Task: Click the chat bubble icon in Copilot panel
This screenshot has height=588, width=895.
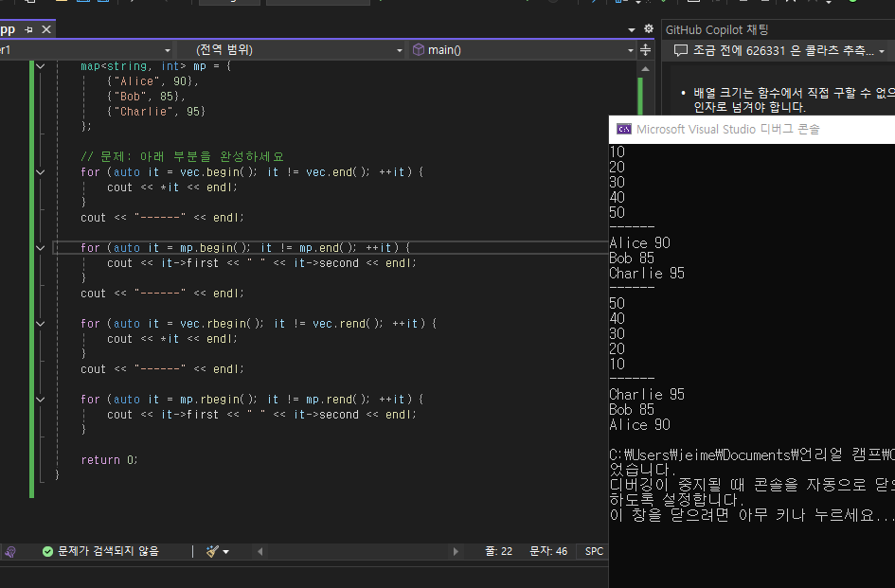Action: point(680,51)
